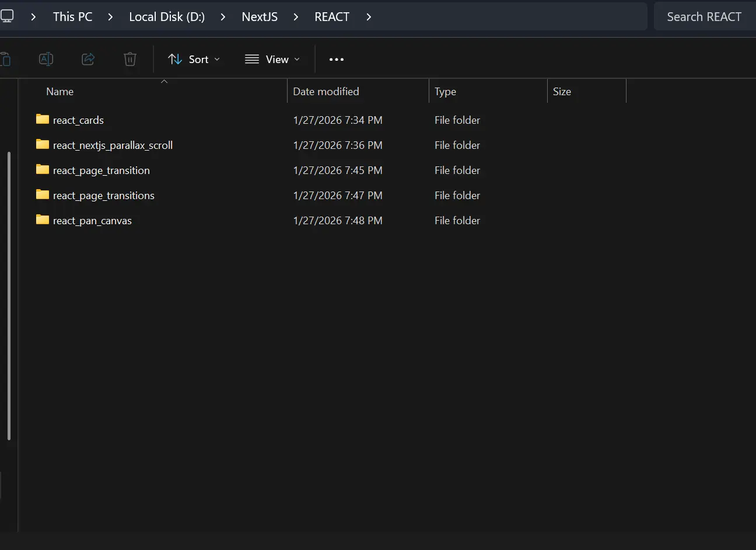Navigate to NextJS in breadcrumb path

coord(260,17)
